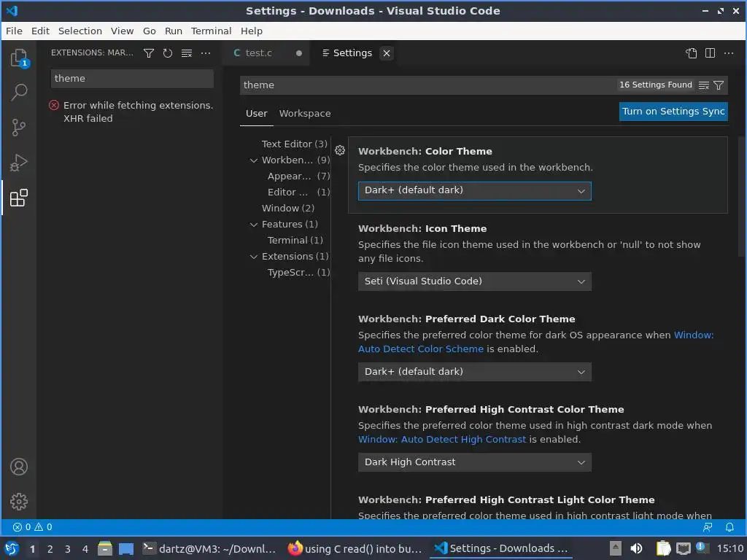Screen dimensions: 747x560
Task: Select the Terminal (1) settings category
Action: [295, 241]
